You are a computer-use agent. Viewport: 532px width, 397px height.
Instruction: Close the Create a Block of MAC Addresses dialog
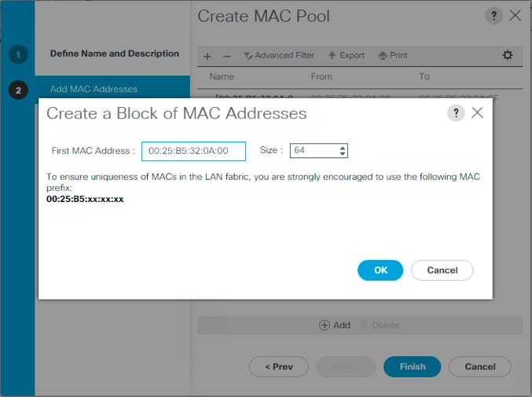click(x=477, y=112)
